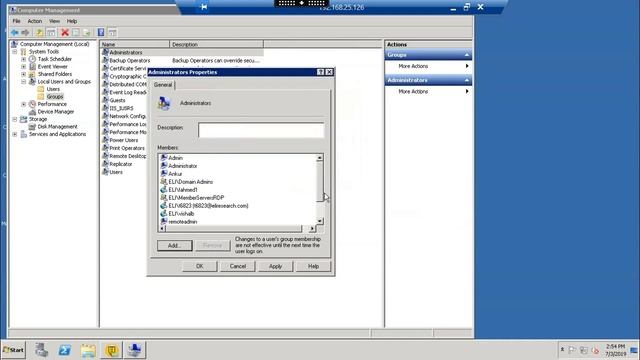This screenshot has width=640, height=360.
Task: Select the Guests group row
Action: coord(117,100)
